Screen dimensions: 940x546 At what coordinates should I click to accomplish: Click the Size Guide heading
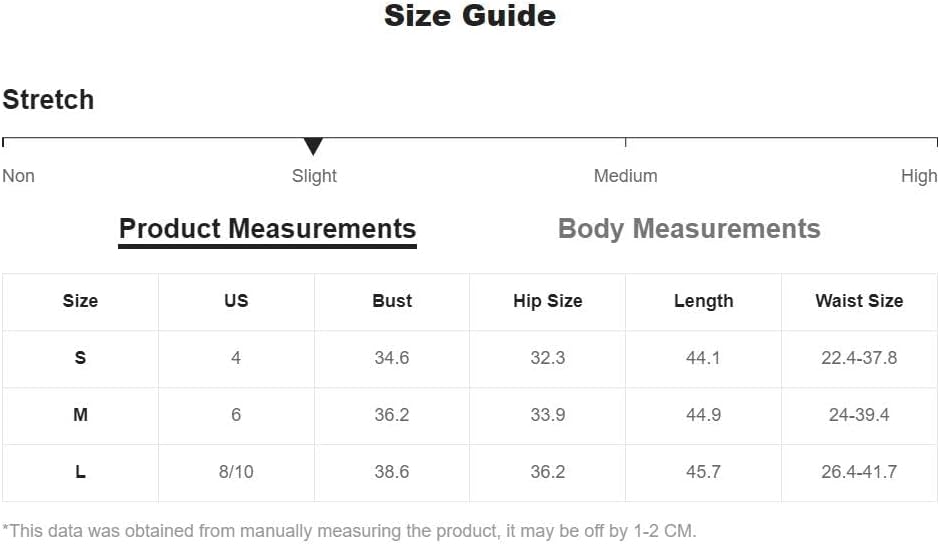pos(470,16)
